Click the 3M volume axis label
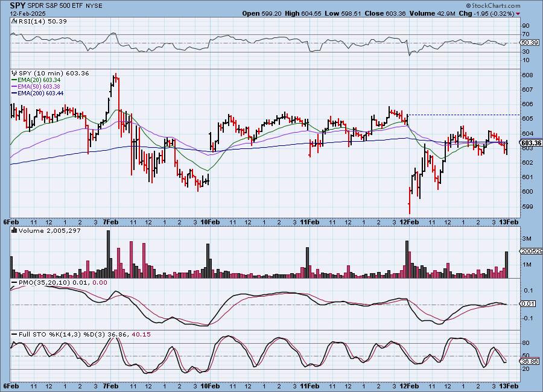This screenshot has width=543, height=392. tap(527, 239)
